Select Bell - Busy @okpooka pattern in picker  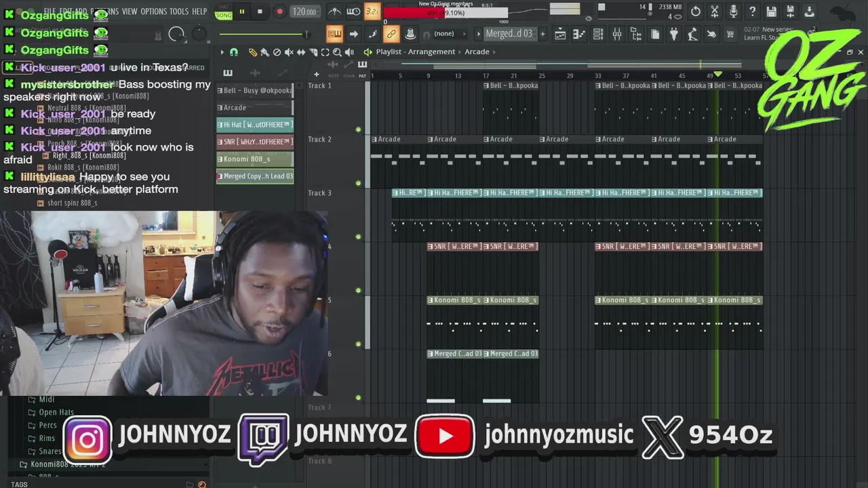(255, 90)
